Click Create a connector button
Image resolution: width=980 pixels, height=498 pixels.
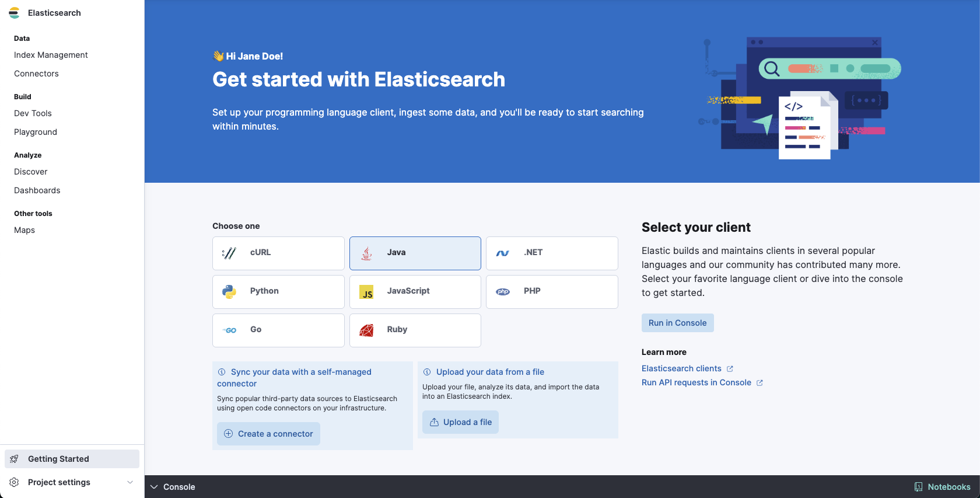[x=268, y=434]
